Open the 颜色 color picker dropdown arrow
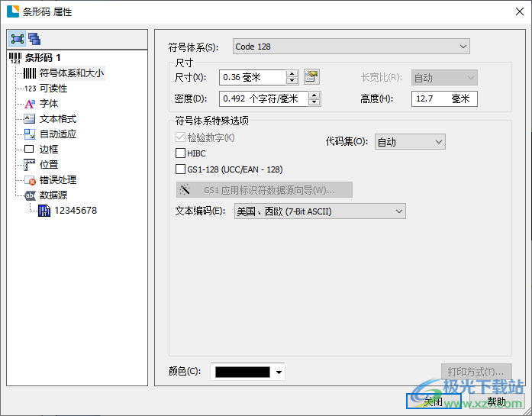This screenshot has width=532, height=416. (279, 372)
